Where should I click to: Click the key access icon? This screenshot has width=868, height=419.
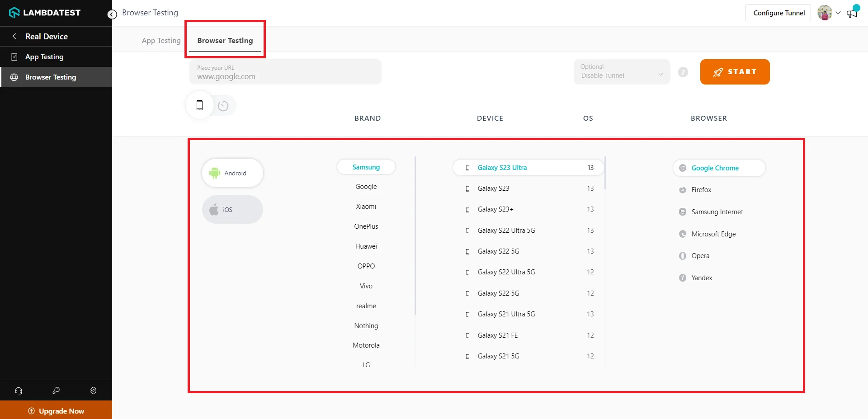tap(56, 391)
